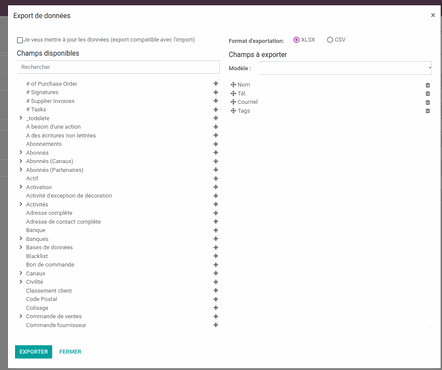Add 'Canaux' field with plus icon
Viewport: 442px width, 370px height.
pyautogui.click(x=216, y=273)
